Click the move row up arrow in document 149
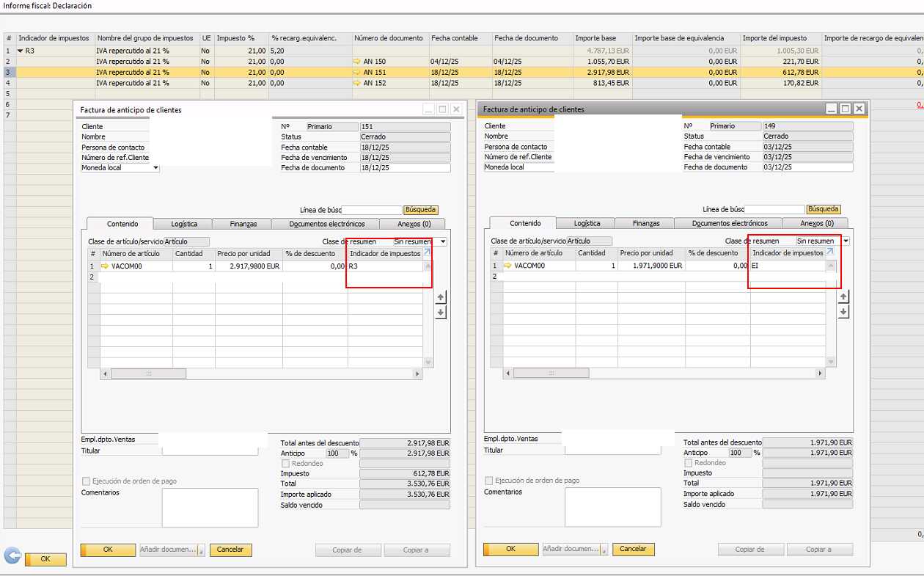Viewport: 924px width, 576px height. 843,296
